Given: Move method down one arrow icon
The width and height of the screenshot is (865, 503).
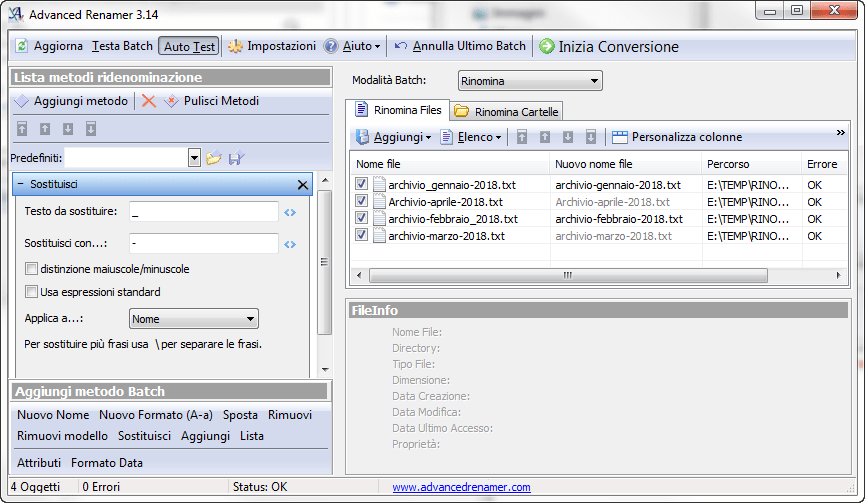Looking at the screenshot, I should (x=68, y=129).
